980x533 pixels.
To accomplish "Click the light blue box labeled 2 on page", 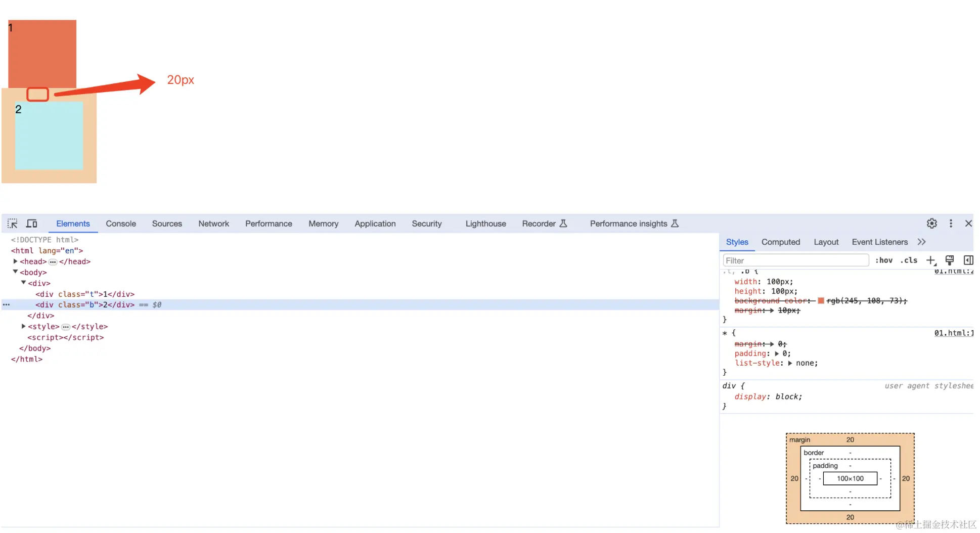I will click(x=49, y=136).
